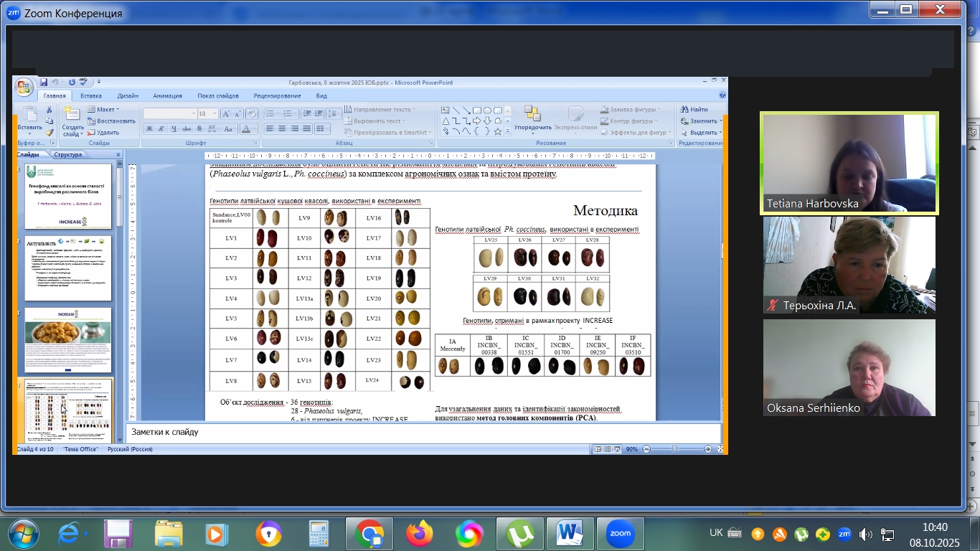980x551 pixels.
Task: Open the Упорядочить arrange icon
Action: pyautogui.click(x=532, y=114)
